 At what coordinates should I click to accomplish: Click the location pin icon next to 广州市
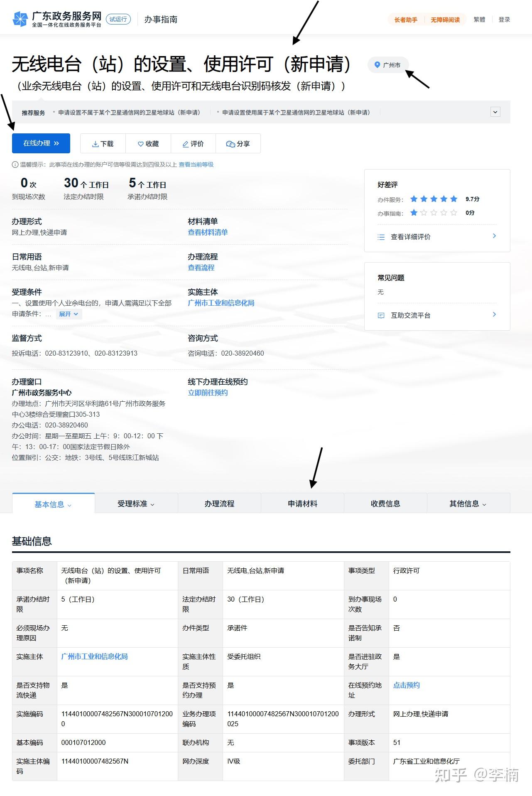377,65
